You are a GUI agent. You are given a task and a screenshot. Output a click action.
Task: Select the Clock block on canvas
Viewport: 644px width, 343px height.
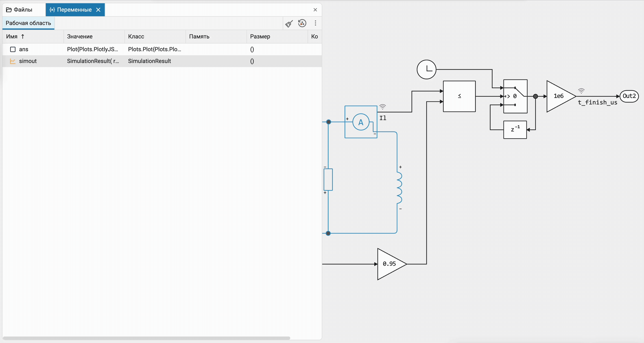click(426, 69)
